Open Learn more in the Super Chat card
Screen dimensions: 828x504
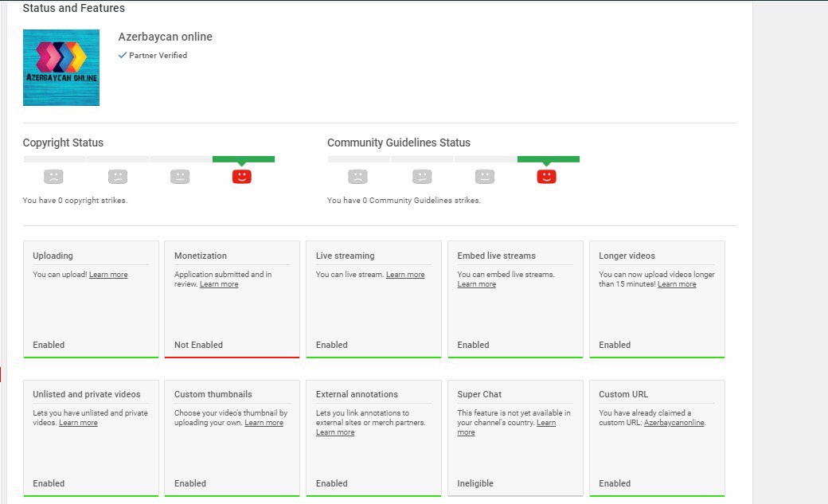point(546,423)
